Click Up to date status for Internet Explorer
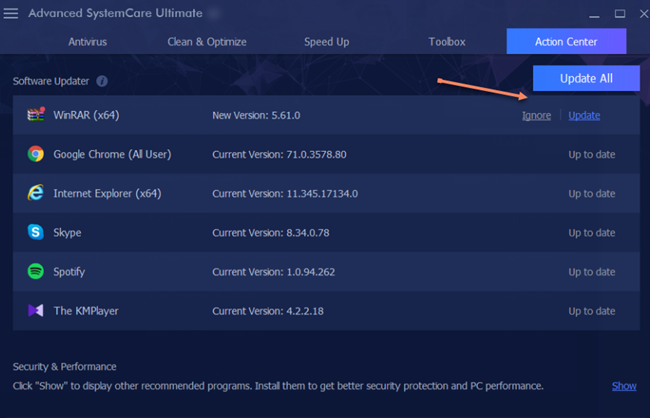The image size is (650, 418). click(x=592, y=194)
